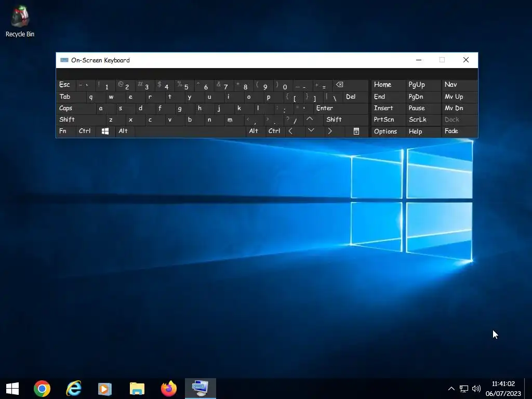
Task: Click the left square bracket key
Action: click(294, 97)
